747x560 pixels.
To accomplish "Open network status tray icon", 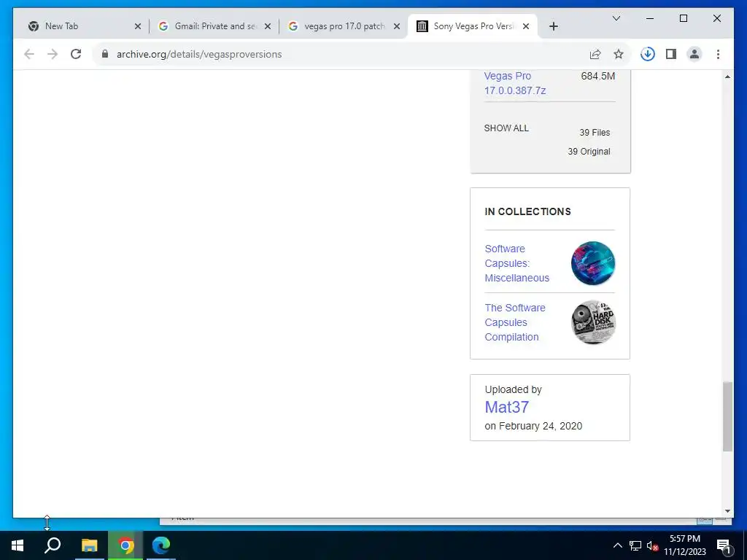I will (x=635, y=545).
